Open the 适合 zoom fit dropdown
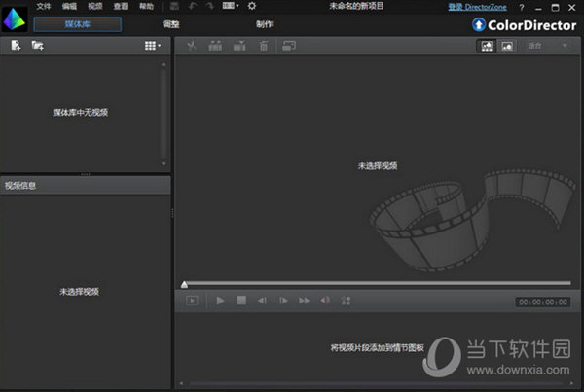The image size is (584, 392). coord(547,46)
